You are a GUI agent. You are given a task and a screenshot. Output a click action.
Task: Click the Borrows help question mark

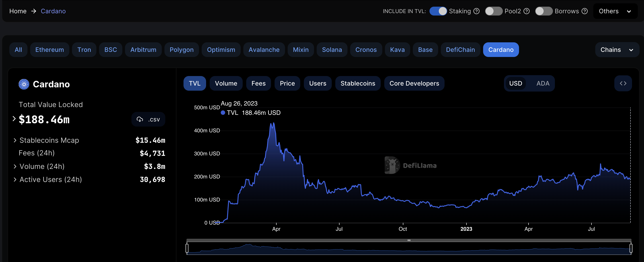pos(585,11)
